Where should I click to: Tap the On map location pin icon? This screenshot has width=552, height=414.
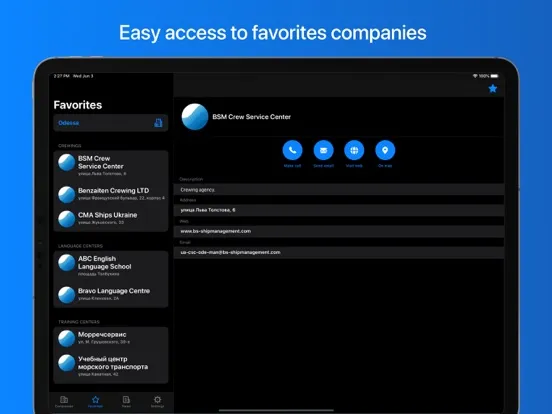tap(385, 150)
